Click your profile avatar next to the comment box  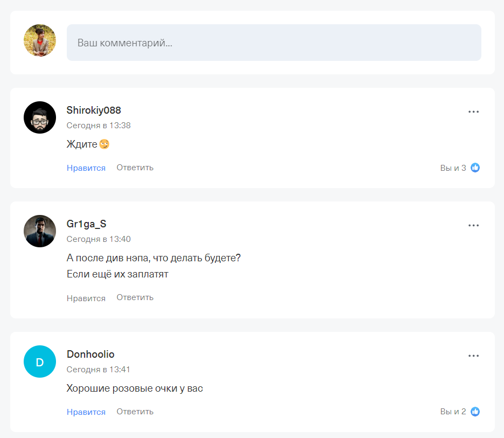coord(39,40)
